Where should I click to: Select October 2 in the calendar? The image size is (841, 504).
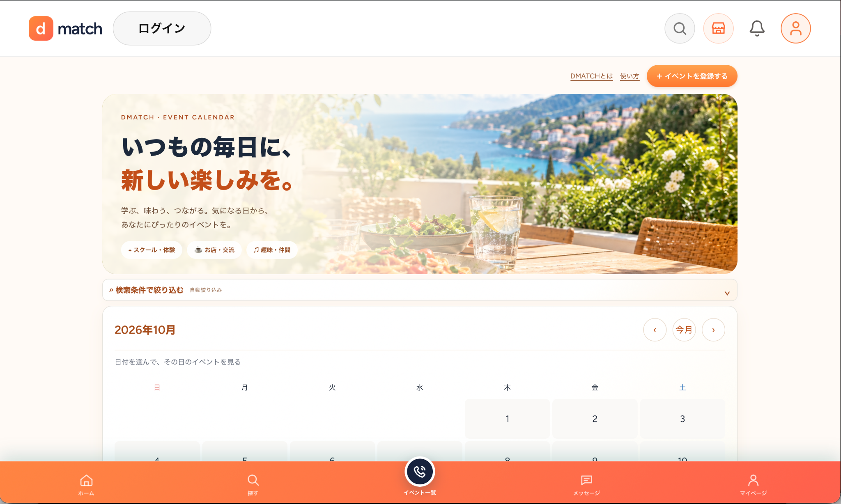(x=595, y=419)
